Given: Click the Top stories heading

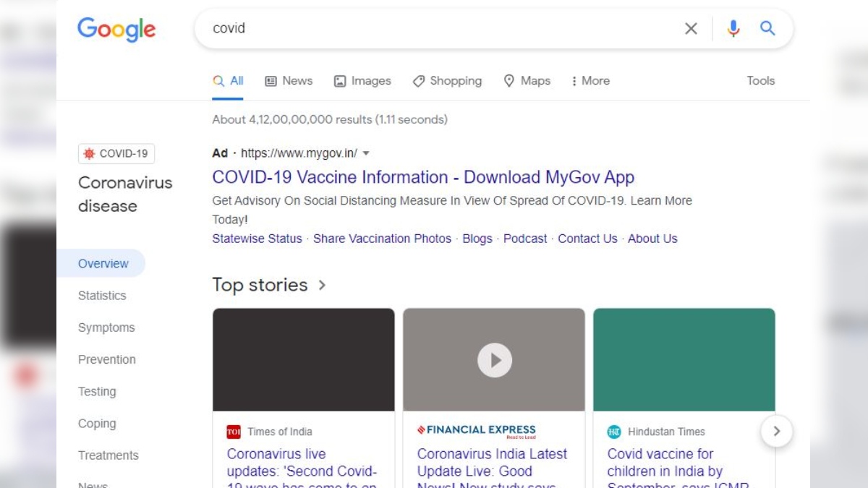Looking at the screenshot, I should (260, 285).
